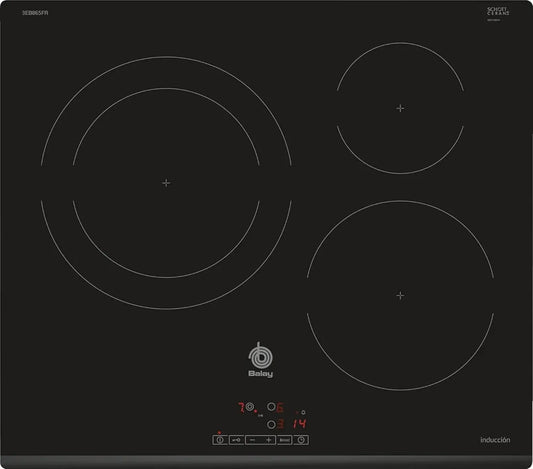Activate the child lock key symbol
The height and width of the screenshot is (469, 533).
point(236,440)
